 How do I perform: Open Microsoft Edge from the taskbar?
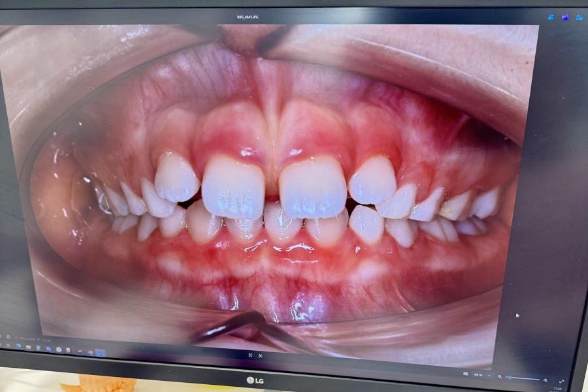point(18,346)
